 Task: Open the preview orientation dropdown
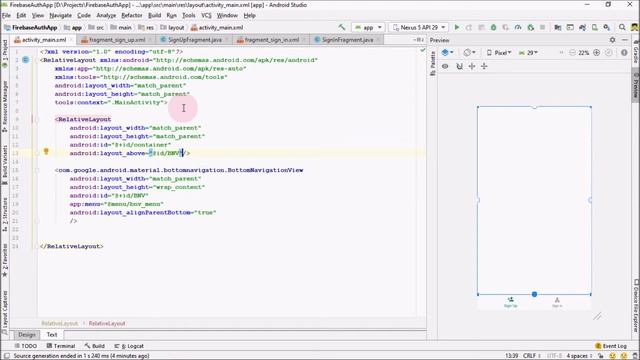click(x=469, y=53)
